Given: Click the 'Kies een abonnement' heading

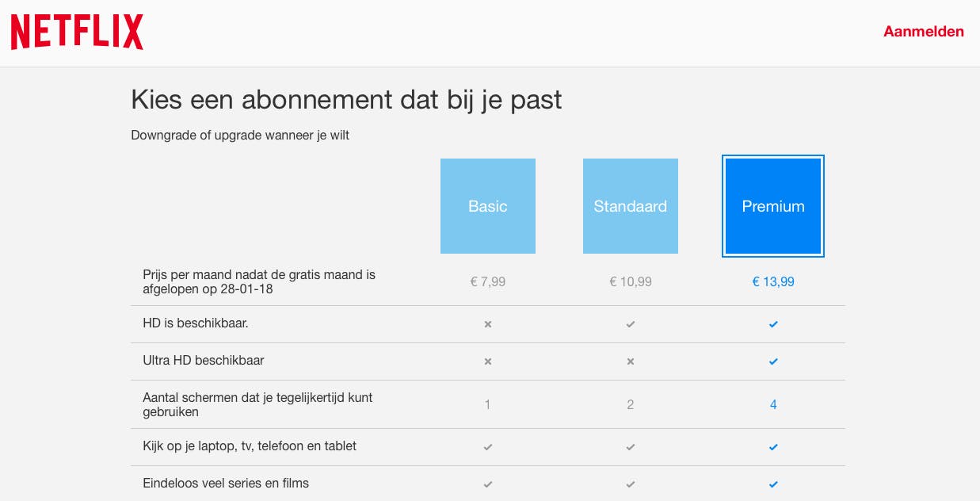Looking at the screenshot, I should click(x=346, y=101).
